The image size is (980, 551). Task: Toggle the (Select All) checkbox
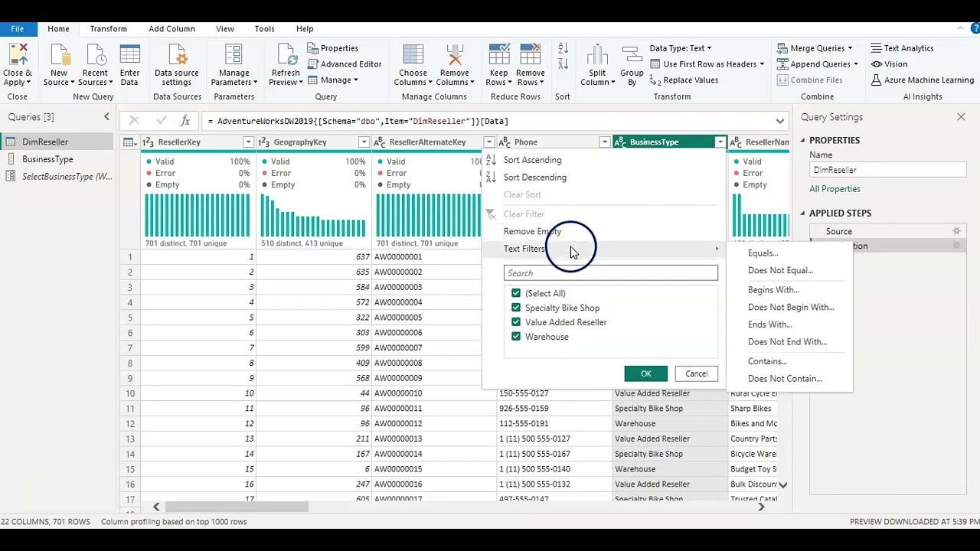[516, 293]
